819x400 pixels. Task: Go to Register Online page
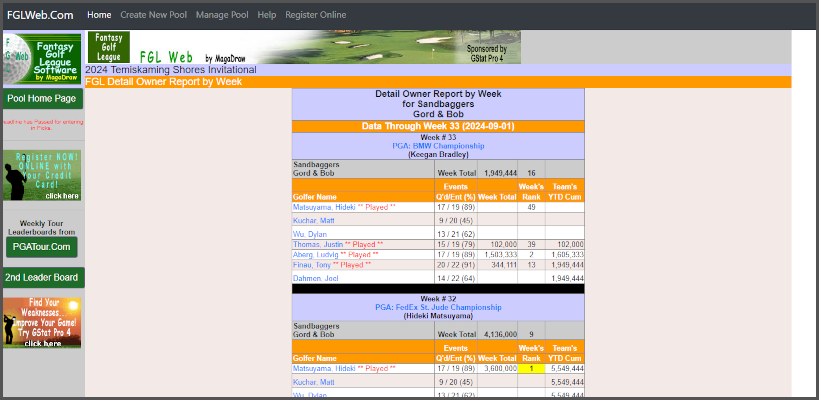[315, 15]
